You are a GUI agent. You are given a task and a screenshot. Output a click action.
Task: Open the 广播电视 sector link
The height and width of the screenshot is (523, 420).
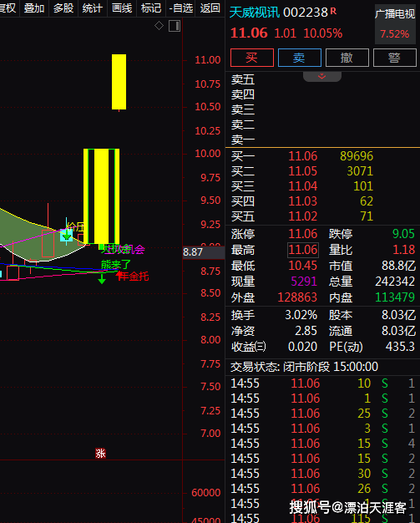point(395,14)
